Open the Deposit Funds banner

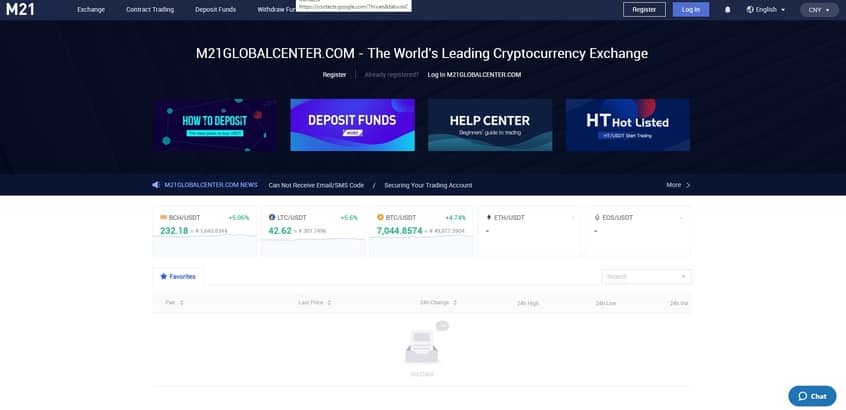352,125
